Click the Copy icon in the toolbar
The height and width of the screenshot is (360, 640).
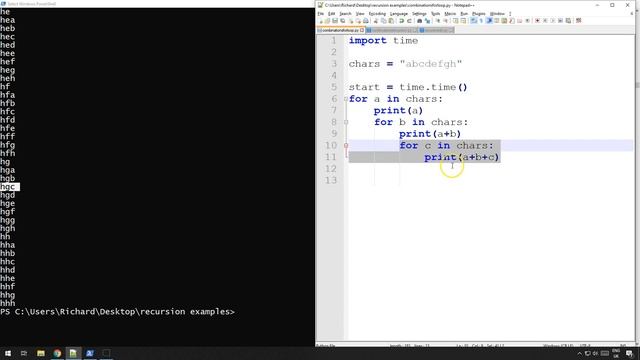point(384,21)
